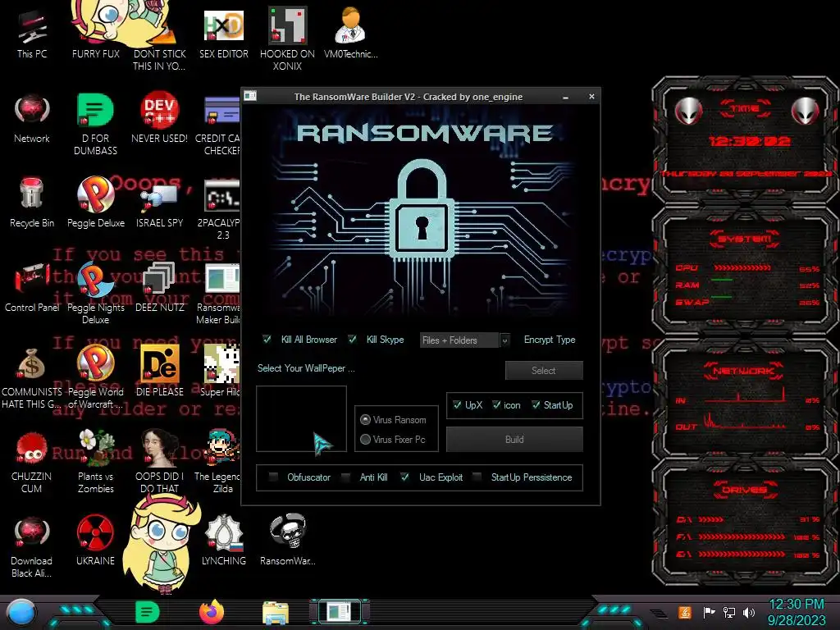Open the Peggle Deluxe icon
The width and height of the screenshot is (840, 630).
click(x=95, y=203)
